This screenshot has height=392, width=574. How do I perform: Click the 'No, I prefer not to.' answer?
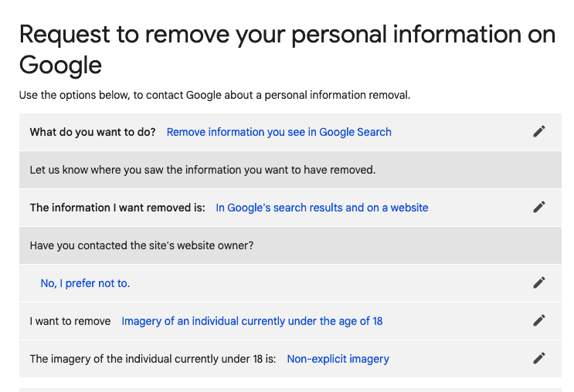coord(85,283)
